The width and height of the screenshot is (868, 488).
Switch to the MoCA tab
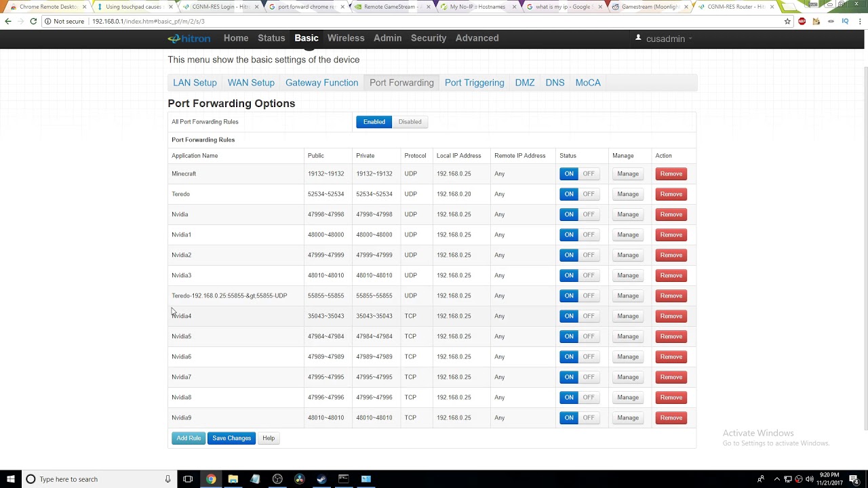(x=588, y=83)
